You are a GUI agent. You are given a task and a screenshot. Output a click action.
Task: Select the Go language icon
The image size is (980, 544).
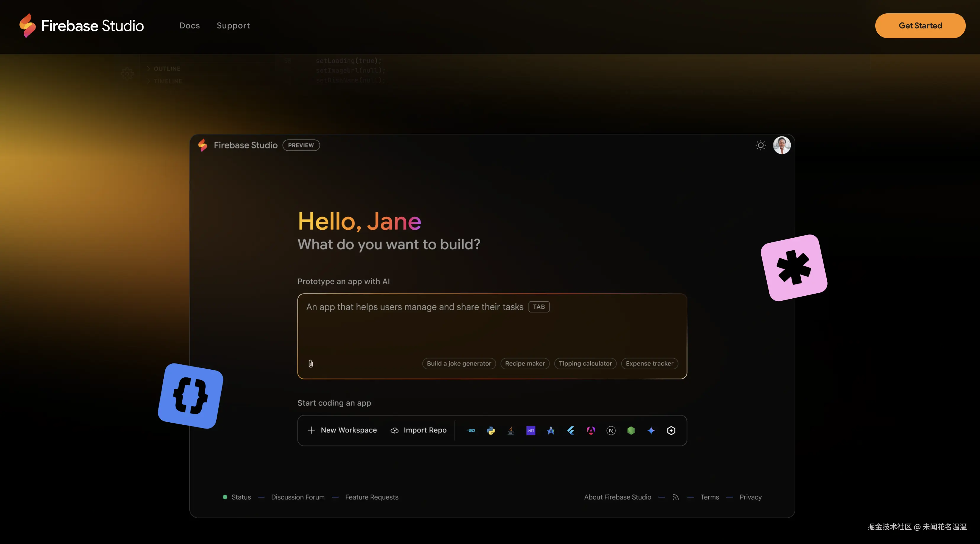click(471, 430)
